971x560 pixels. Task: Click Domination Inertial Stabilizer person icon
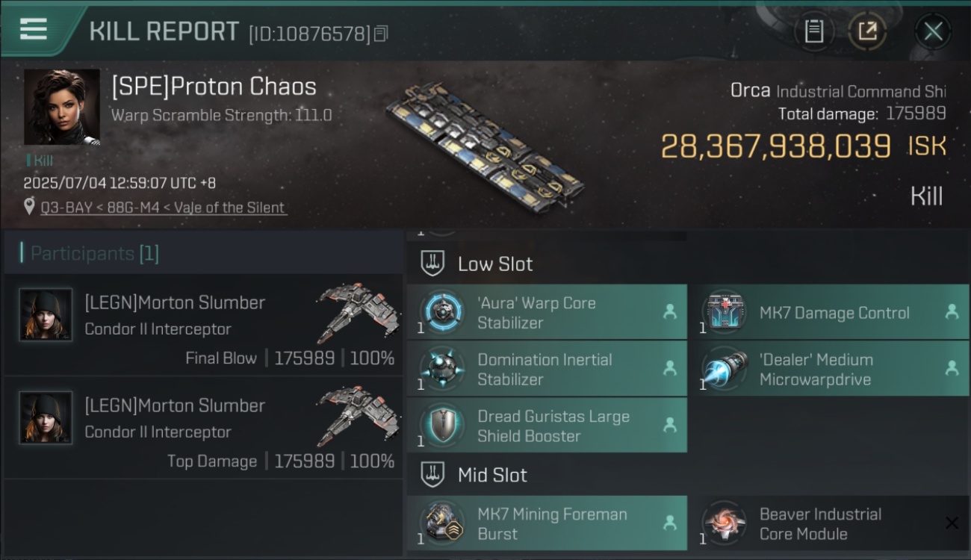[669, 368]
